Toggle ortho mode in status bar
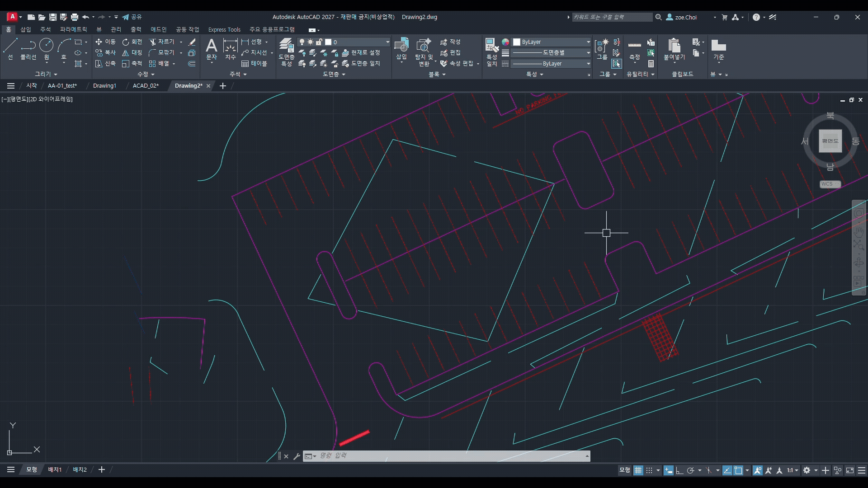Image resolution: width=868 pixels, height=488 pixels. click(679, 470)
